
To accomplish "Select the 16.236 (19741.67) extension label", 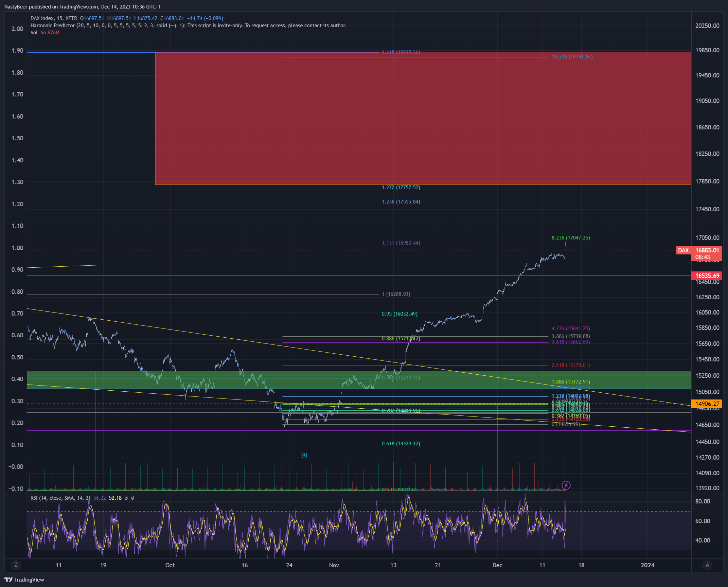I will pos(572,57).
